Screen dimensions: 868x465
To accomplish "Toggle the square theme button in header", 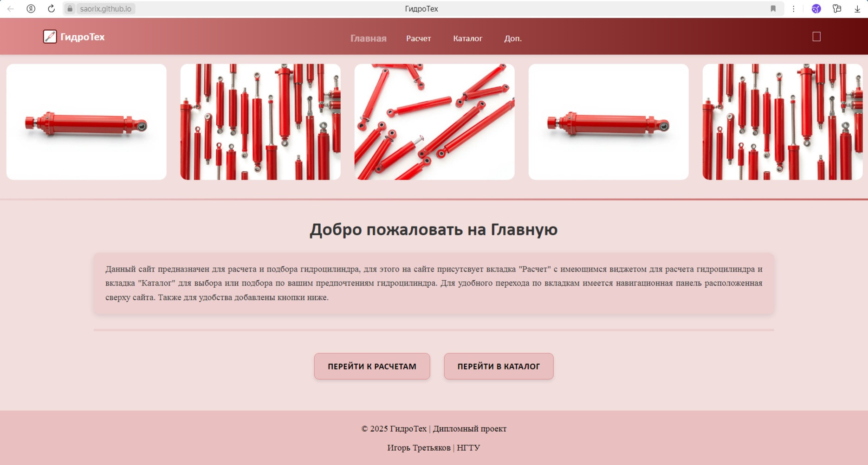I will 816,37.
